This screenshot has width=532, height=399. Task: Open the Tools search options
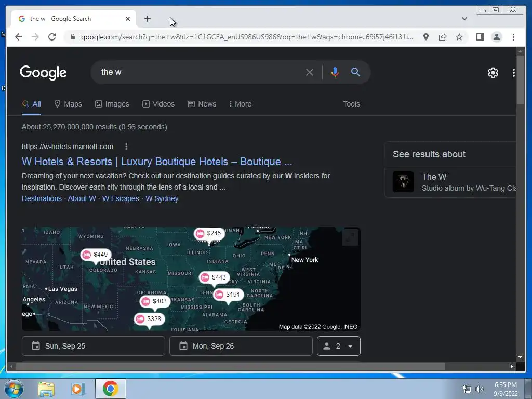coord(351,104)
